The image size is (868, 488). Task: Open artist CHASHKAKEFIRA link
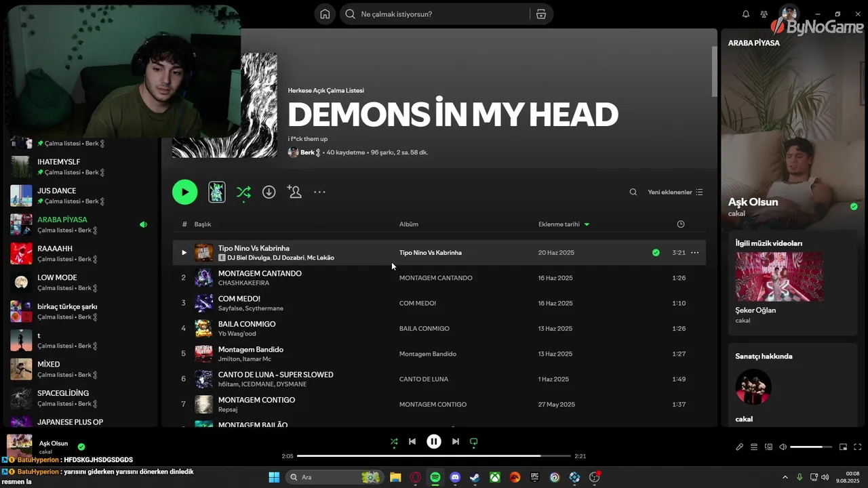[x=243, y=283]
